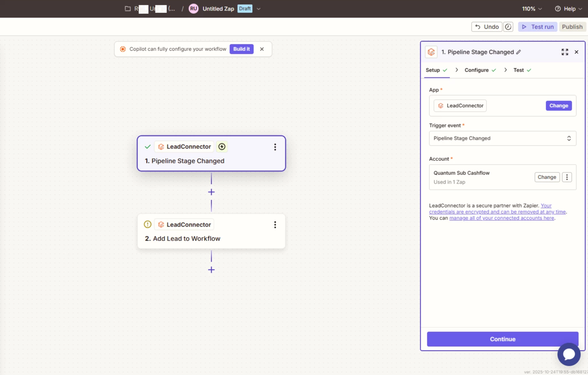Screen dimensions: 588x375
Task: Open account options three-dot menu
Action: (x=567, y=177)
